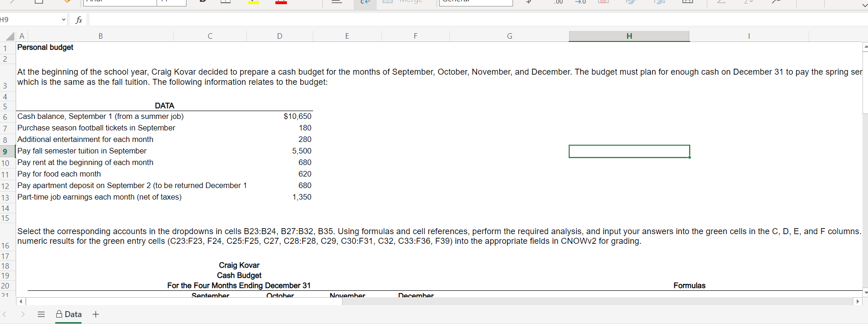868x324 pixels.
Task: Open the all sheets list icon
Action: [x=41, y=314]
